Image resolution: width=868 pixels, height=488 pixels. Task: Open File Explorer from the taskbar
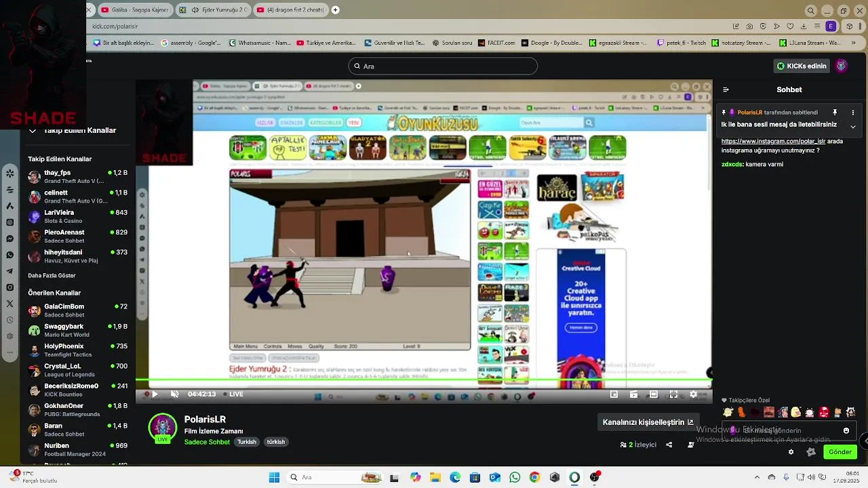[435, 477]
